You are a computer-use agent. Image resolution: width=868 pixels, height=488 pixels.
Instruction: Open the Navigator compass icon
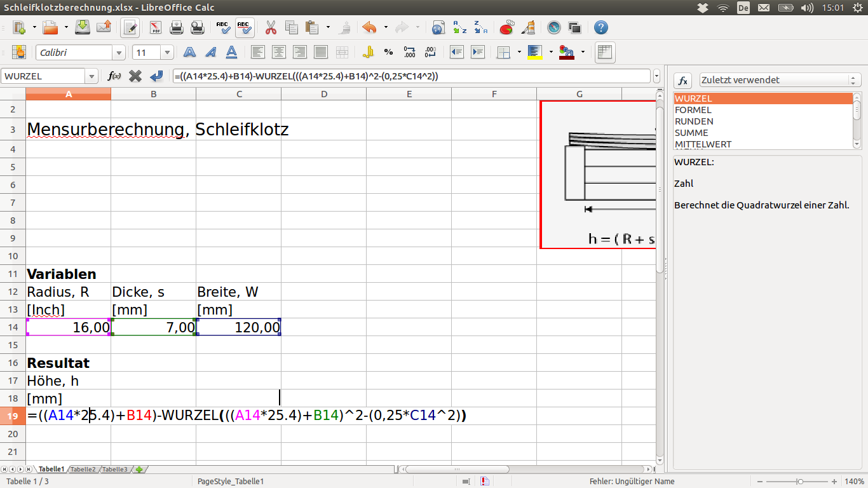[554, 28]
